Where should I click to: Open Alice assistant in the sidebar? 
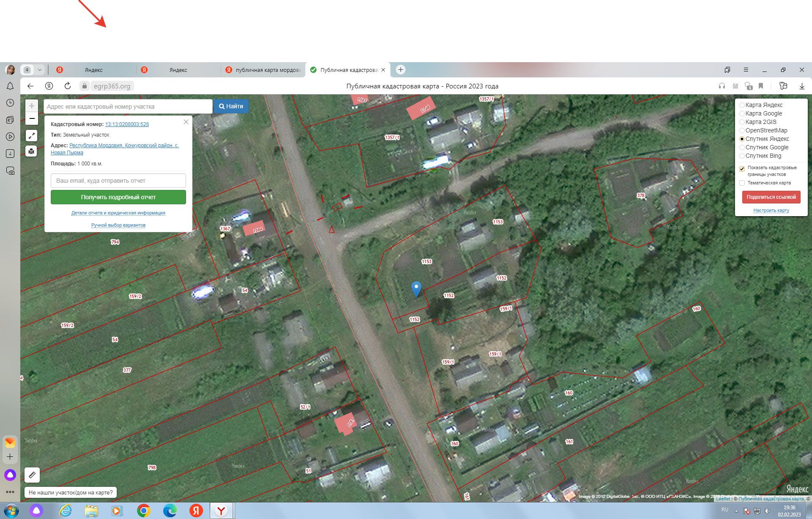(x=10, y=475)
